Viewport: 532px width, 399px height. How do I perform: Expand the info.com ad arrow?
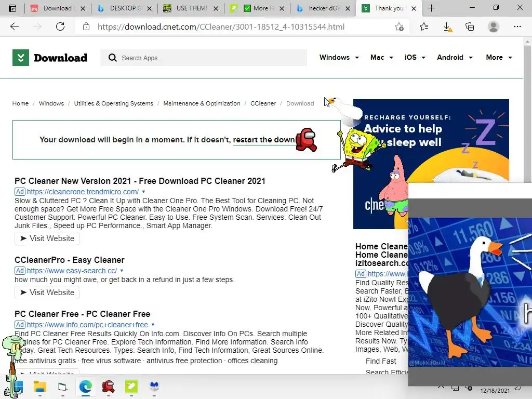tap(153, 325)
